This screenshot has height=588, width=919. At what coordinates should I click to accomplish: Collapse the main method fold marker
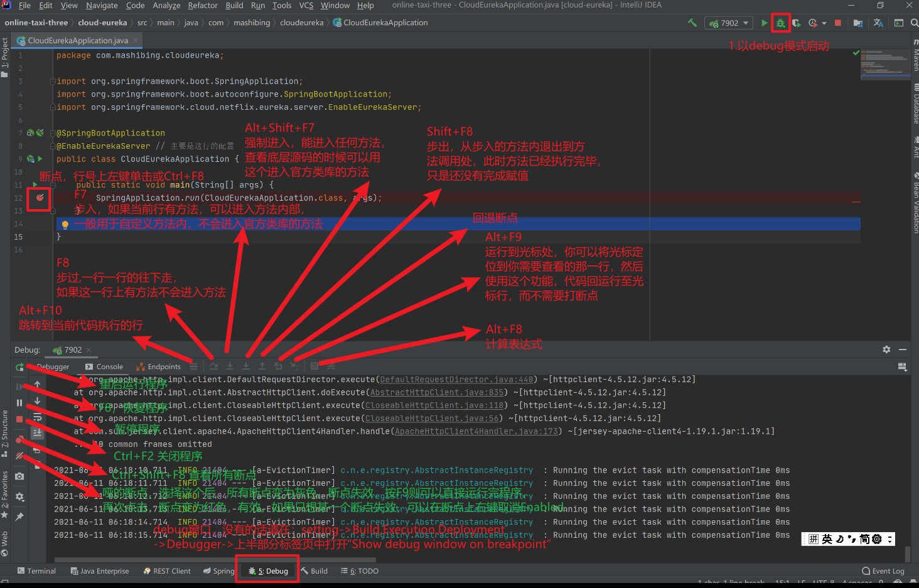pos(53,185)
